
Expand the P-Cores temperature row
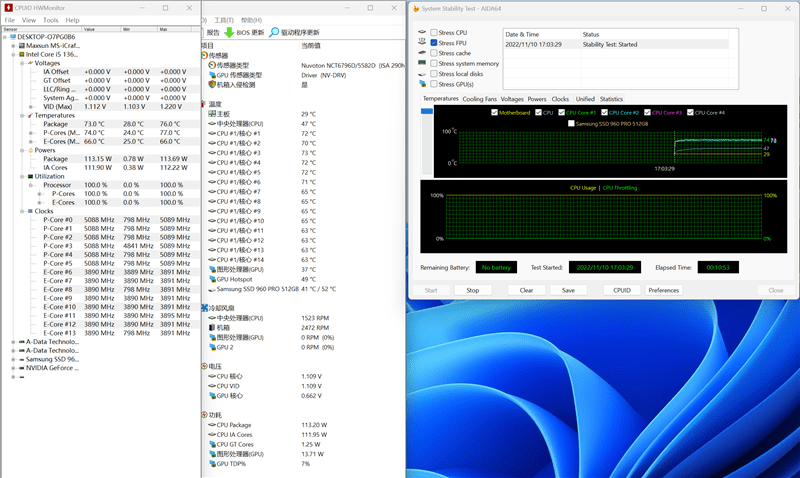click(x=31, y=133)
